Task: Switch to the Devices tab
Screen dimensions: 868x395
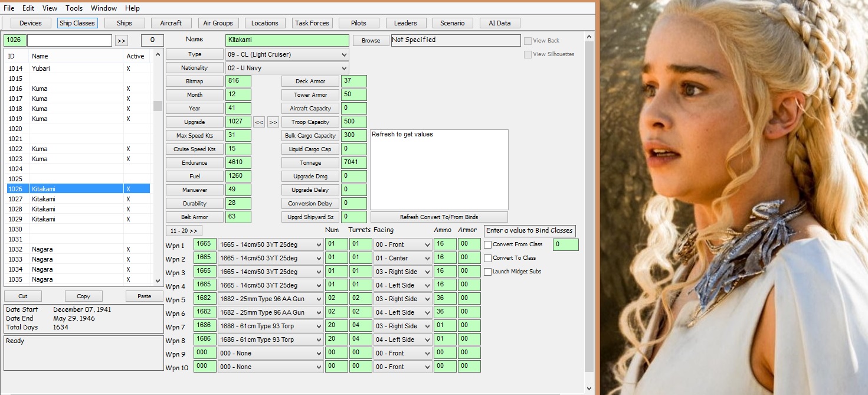Action: pyautogui.click(x=31, y=23)
